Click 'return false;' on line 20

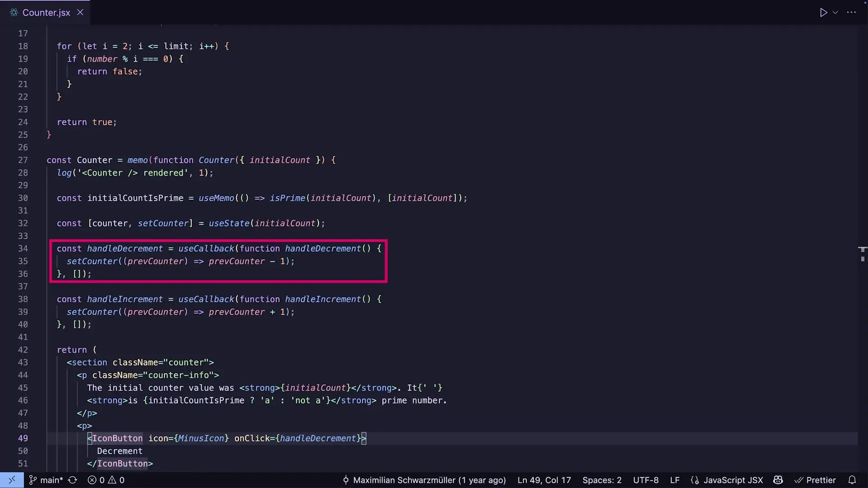click(110, 71)
